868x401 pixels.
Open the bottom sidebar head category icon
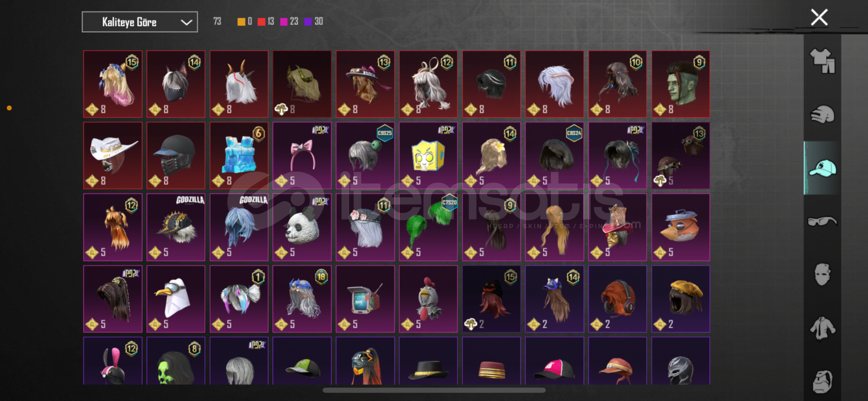pos(822,381)
